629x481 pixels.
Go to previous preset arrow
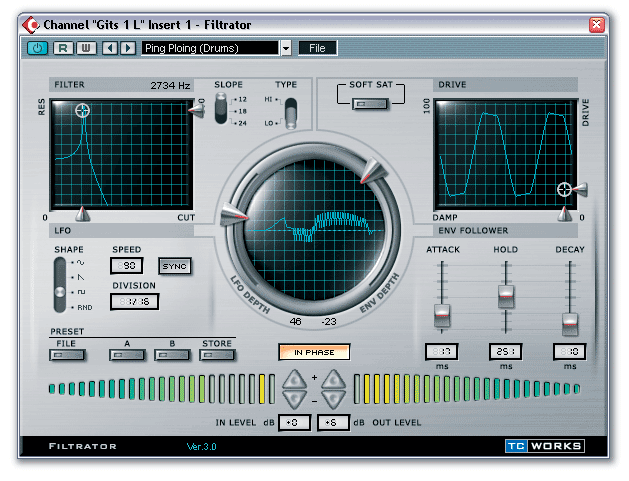point(110,48)
